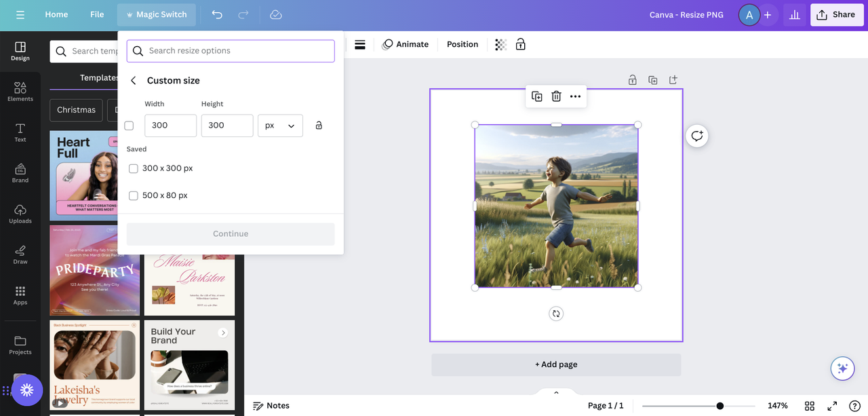Lock the selected element from toolbar
This screenshot has width=868, height=416.
[x=521, y=44]
